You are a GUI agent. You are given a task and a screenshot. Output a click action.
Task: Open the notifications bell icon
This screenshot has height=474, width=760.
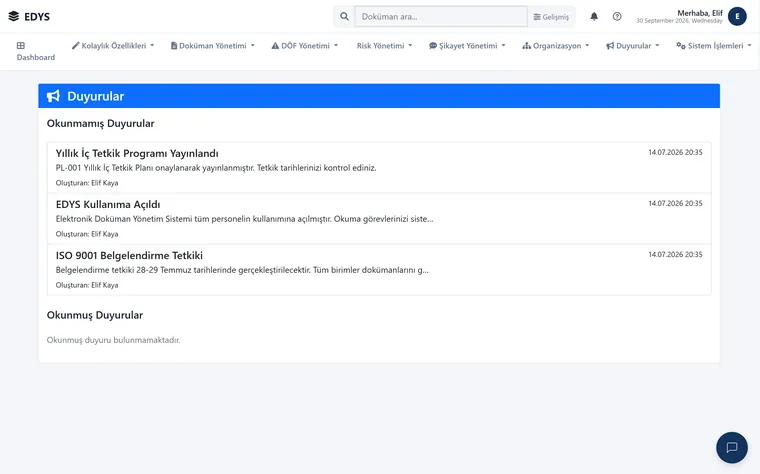[594, 16]
